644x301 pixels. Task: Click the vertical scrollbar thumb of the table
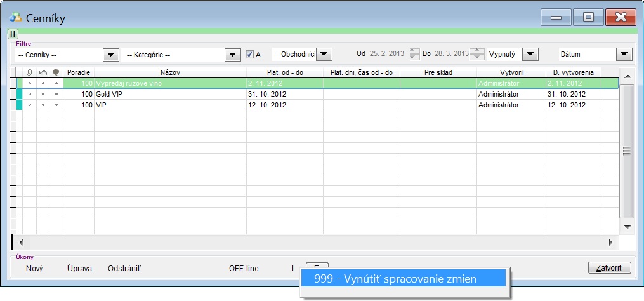click(x=626, y=150)
